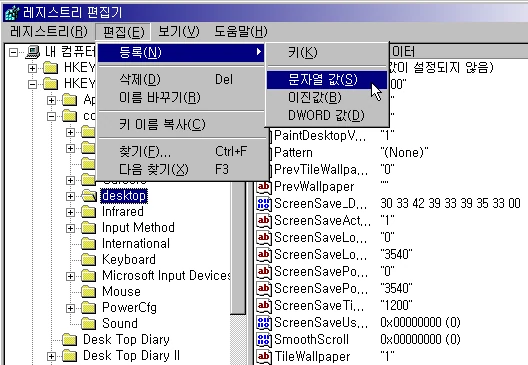Select the Mouse tree key
528x365 pixels.
click(x=121, y=292)
